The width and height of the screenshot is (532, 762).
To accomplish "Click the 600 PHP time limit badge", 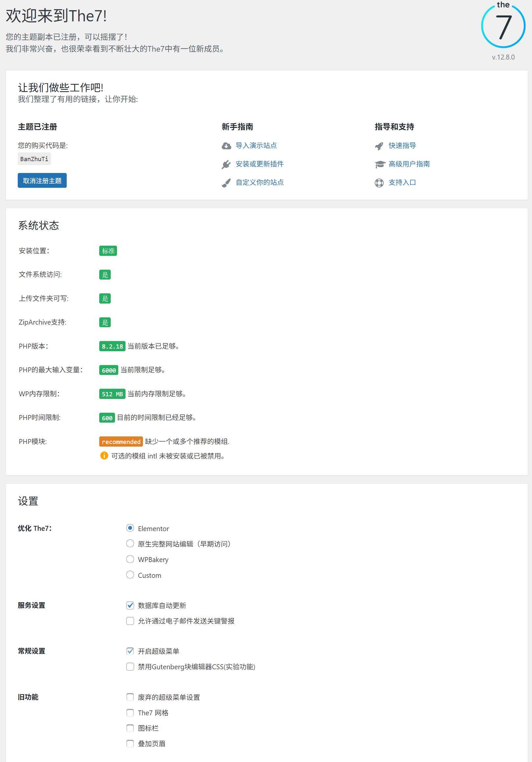I will (x=107, y=418).
